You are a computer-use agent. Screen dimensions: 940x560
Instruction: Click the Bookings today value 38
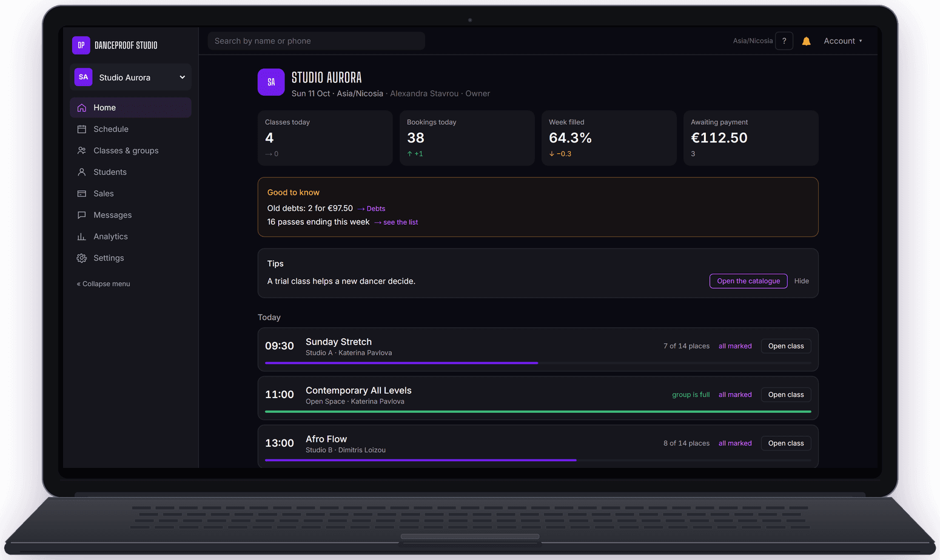pos(415,138)
